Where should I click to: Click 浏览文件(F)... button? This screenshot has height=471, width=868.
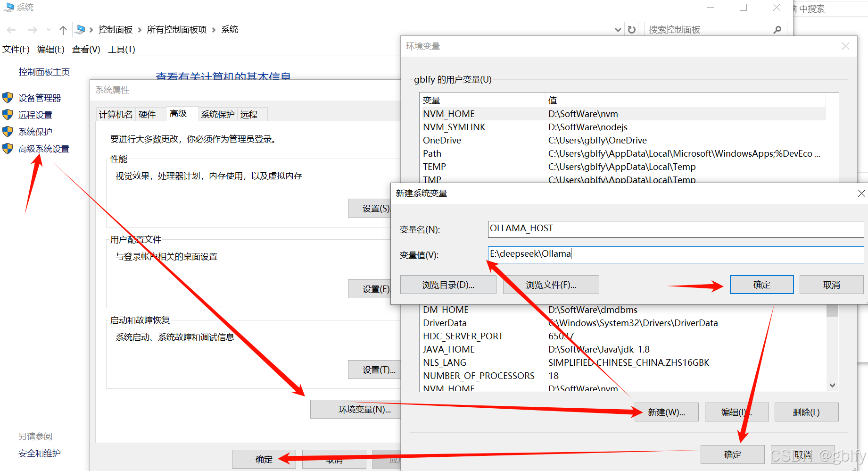(551, 285)
